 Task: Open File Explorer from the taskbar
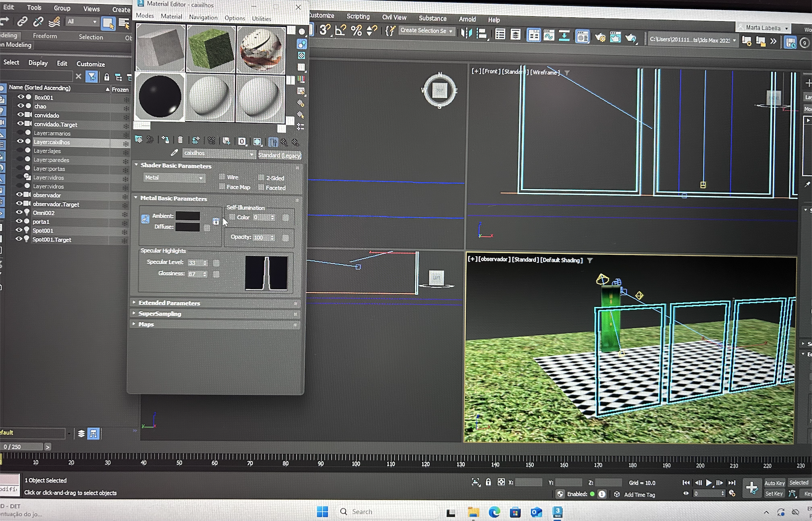point(473,512)
